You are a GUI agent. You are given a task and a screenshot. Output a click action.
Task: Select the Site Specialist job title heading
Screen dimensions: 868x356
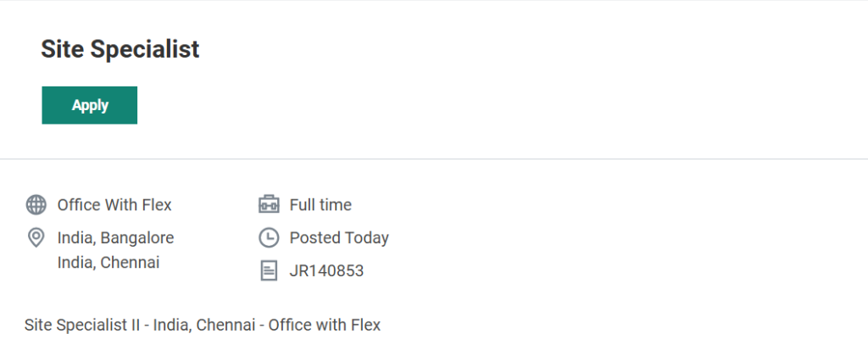(x=120, y=49)
